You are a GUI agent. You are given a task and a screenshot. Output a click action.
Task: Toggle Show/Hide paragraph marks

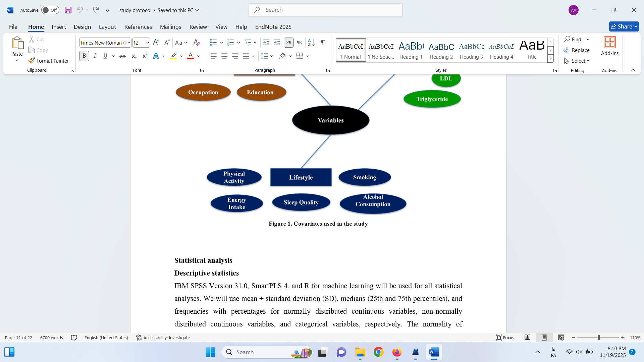point(323,43)
